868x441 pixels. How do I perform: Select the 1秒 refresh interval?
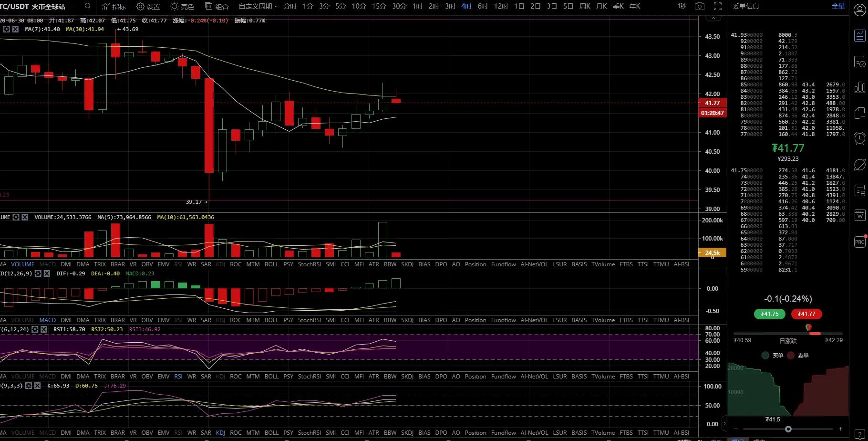coord(682,6)
